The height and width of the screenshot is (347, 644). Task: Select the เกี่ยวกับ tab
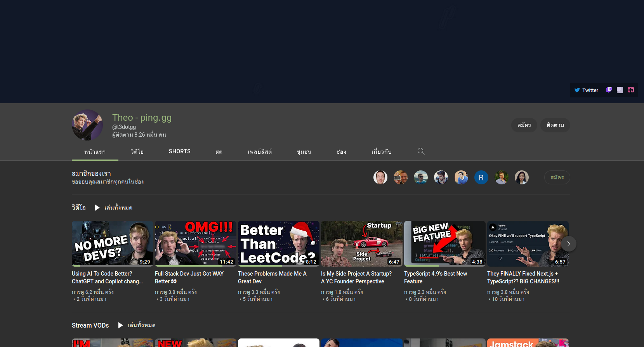tap(381, 151)
